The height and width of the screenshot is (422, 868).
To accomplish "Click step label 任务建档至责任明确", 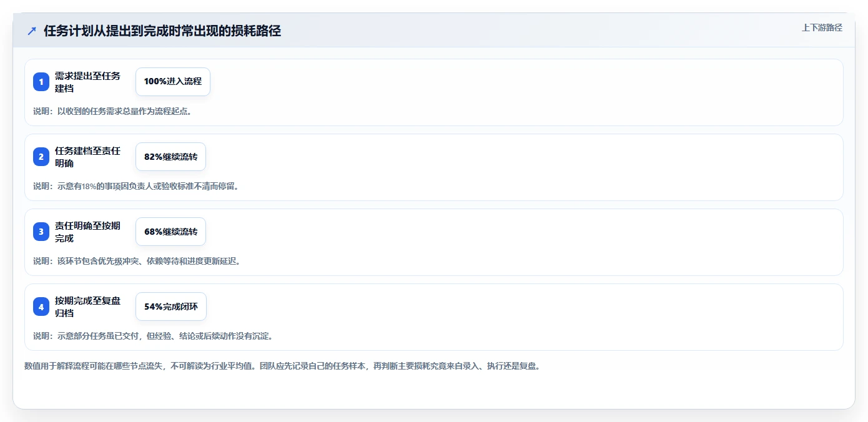I will [x=87, y=157].
